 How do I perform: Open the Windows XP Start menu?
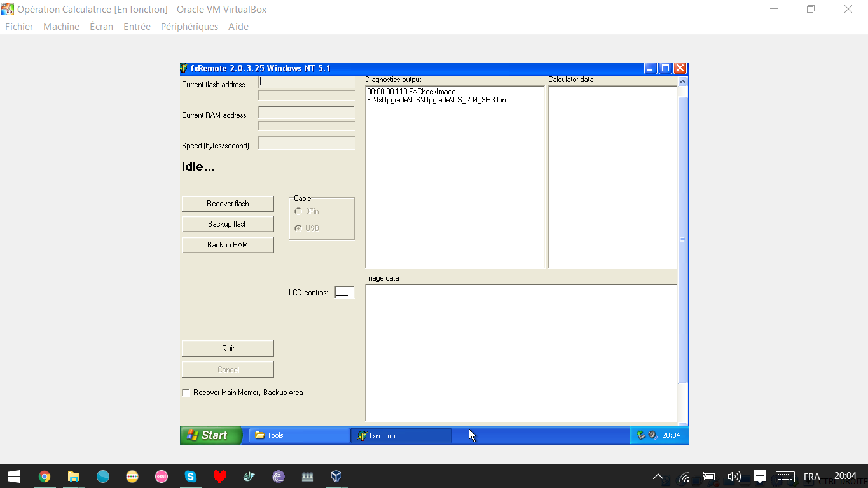click(x=210, y=435)
